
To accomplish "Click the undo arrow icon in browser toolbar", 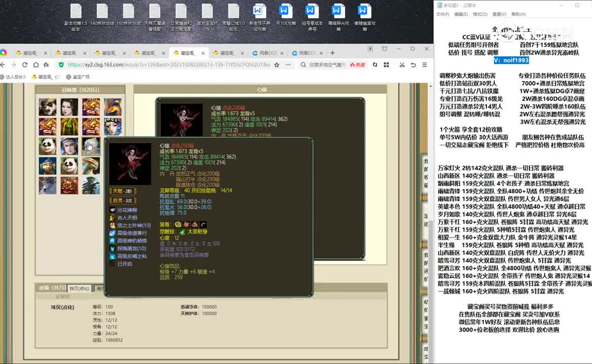I will point(413,65).
